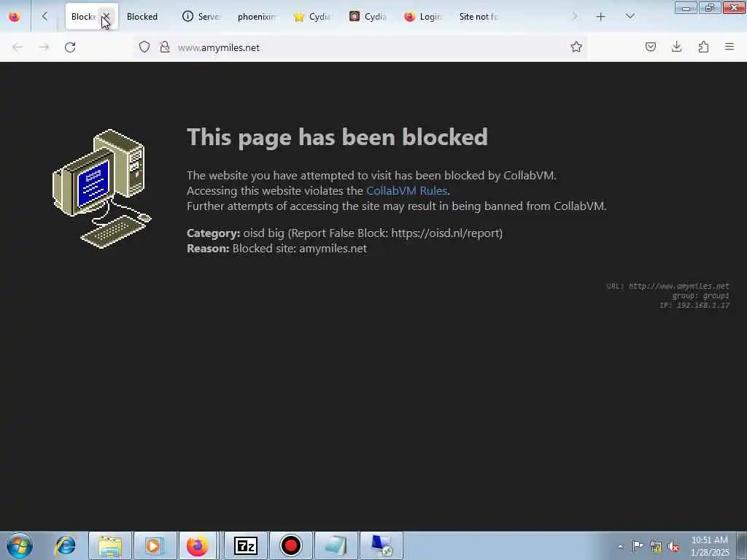This screenshot has height=560, width=747.
Task: Show hidden tray icons arrow
Action: pyautogui.click(x=620, y=546)
